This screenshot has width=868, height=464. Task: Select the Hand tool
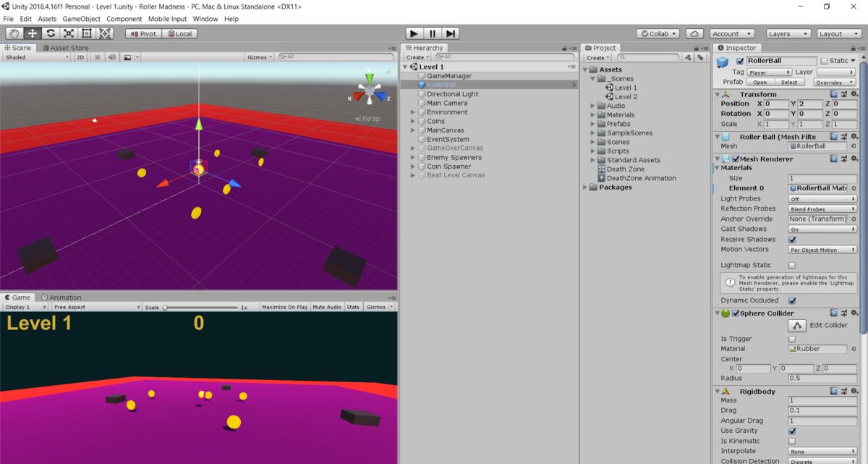click(x=14, y=33)
